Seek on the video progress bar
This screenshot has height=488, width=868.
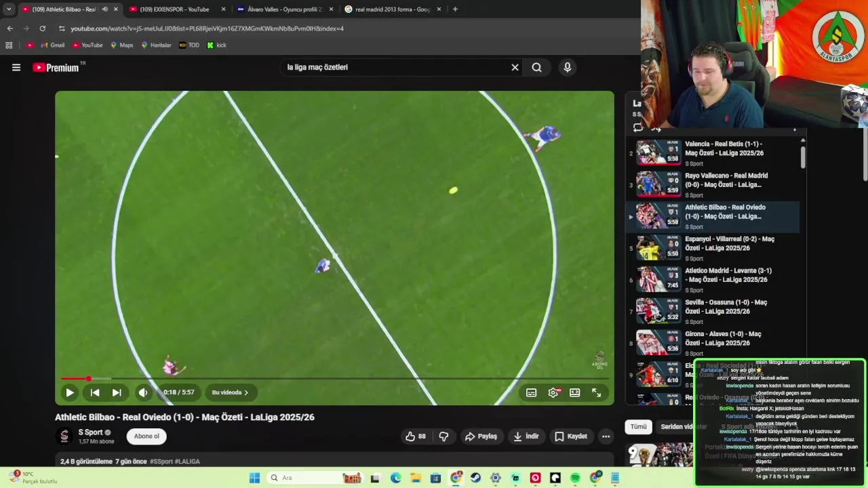click(334, 379)
